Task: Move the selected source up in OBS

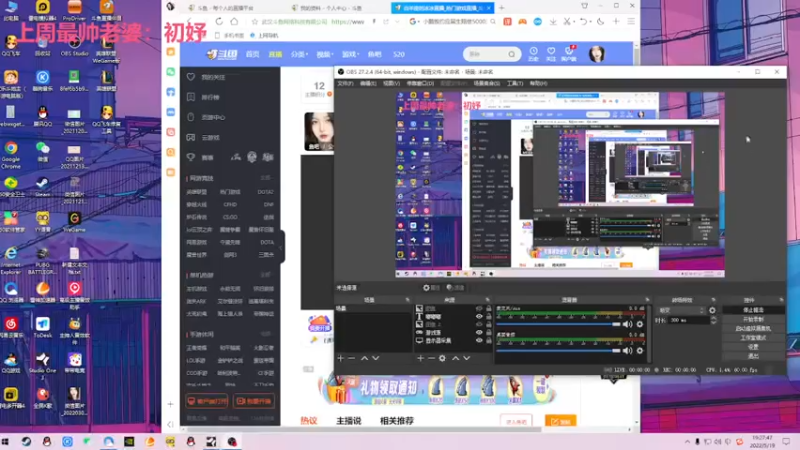Action: [455, 358]
